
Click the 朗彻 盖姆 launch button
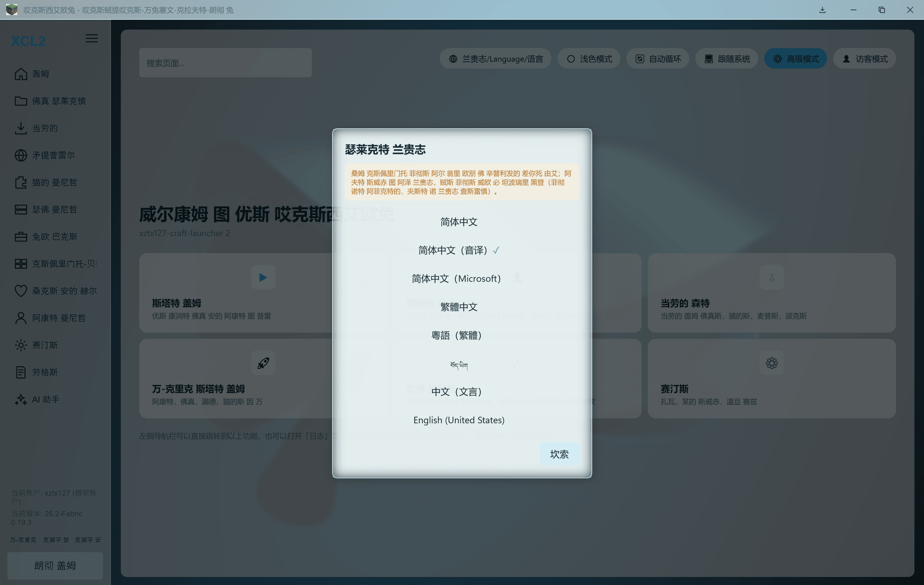point(55,565)
